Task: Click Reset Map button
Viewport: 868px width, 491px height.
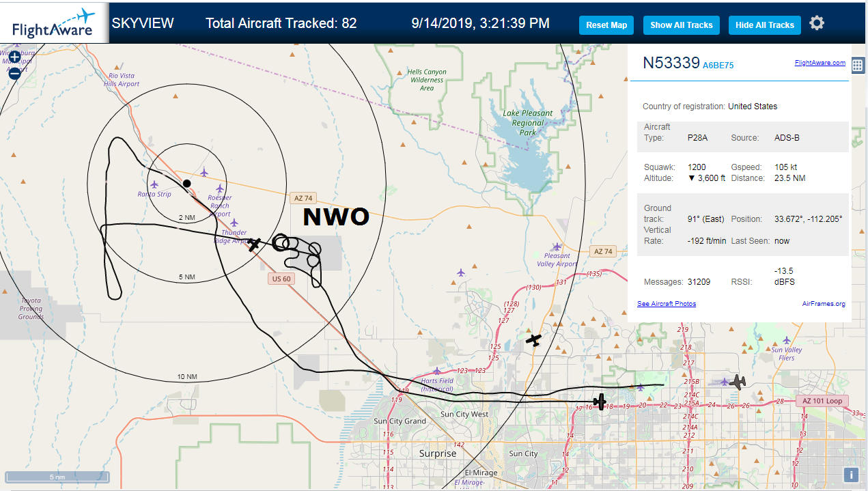Action: pos(606,25)
